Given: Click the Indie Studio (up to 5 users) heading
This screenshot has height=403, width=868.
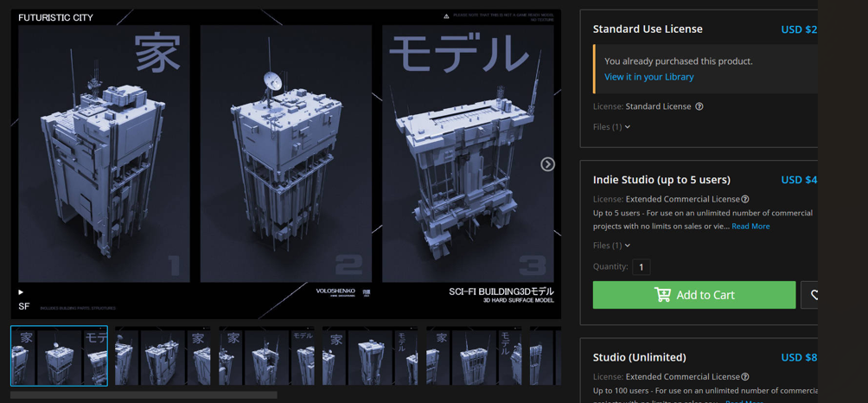Looking at the screenshot, I should coord(661,180).
